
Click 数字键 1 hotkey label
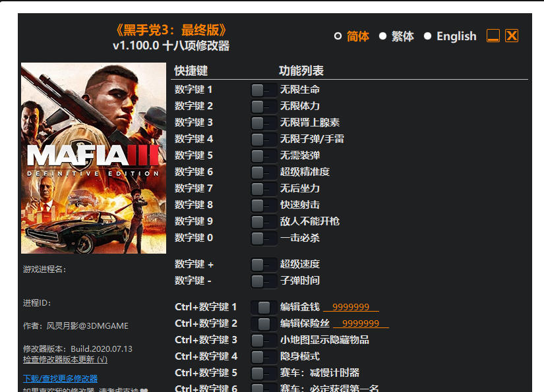[x=194, y=90]
